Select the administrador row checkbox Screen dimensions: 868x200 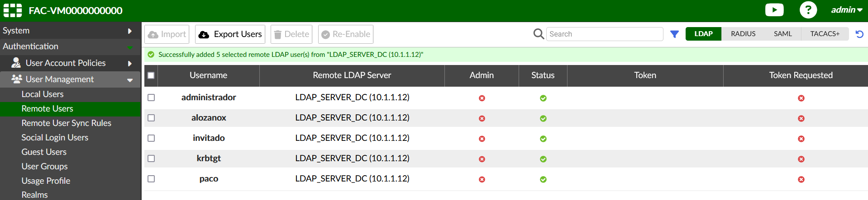[151, 98]
